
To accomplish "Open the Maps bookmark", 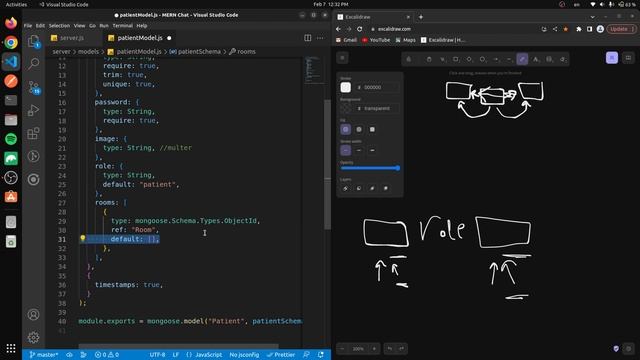I will (405, 40).
